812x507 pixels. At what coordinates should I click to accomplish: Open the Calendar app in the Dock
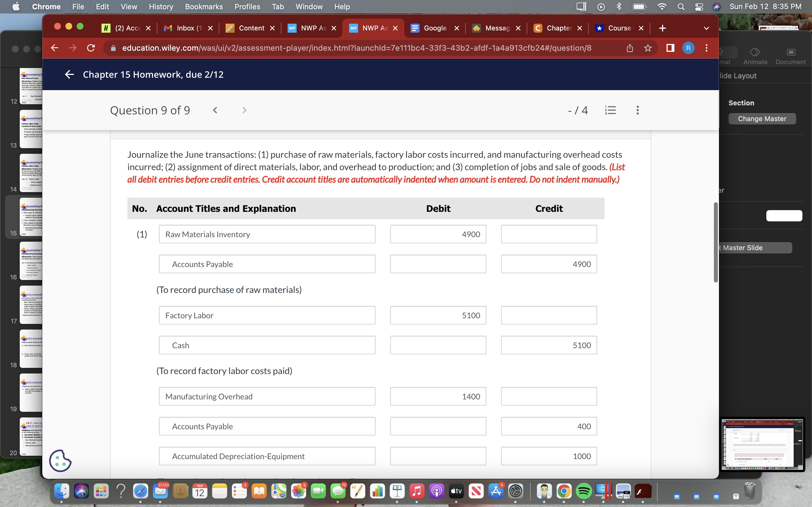(200, 491)
